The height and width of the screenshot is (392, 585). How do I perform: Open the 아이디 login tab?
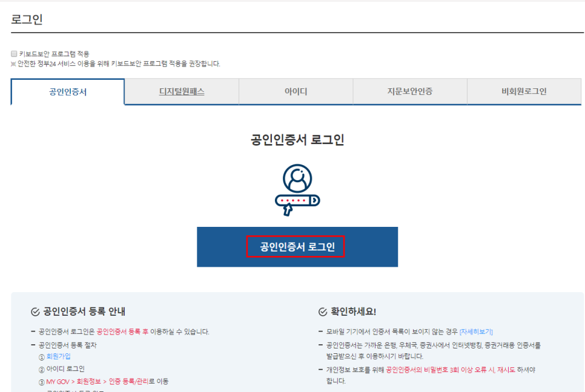[x=296, y=91]
